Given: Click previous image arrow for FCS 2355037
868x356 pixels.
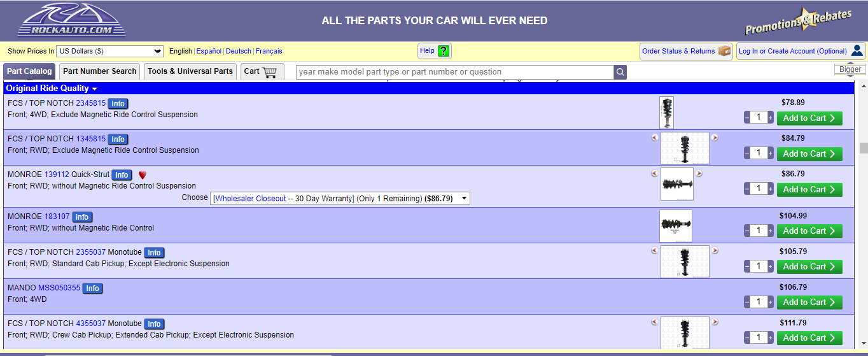Looking at the screenshot, I should tap(654, 251).
